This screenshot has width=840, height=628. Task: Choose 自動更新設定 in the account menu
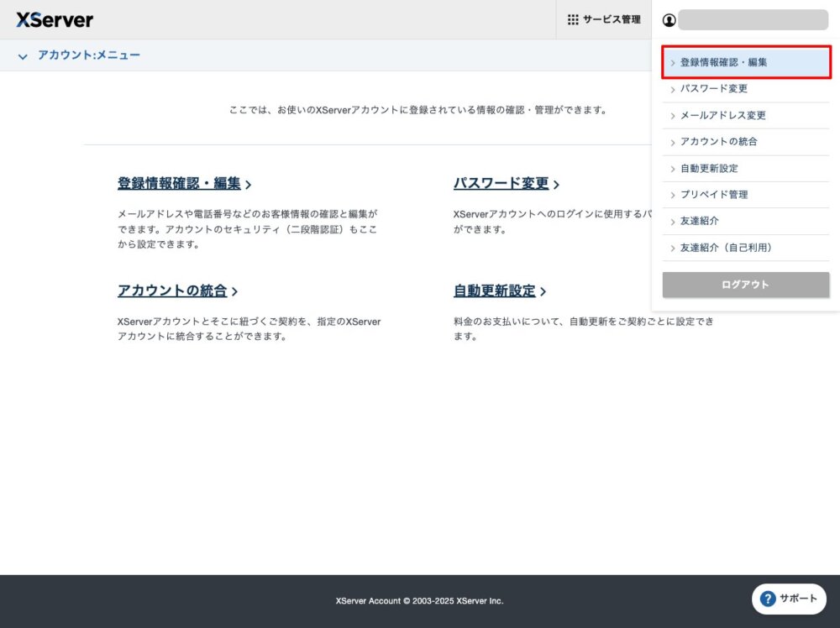click(709, 168)
